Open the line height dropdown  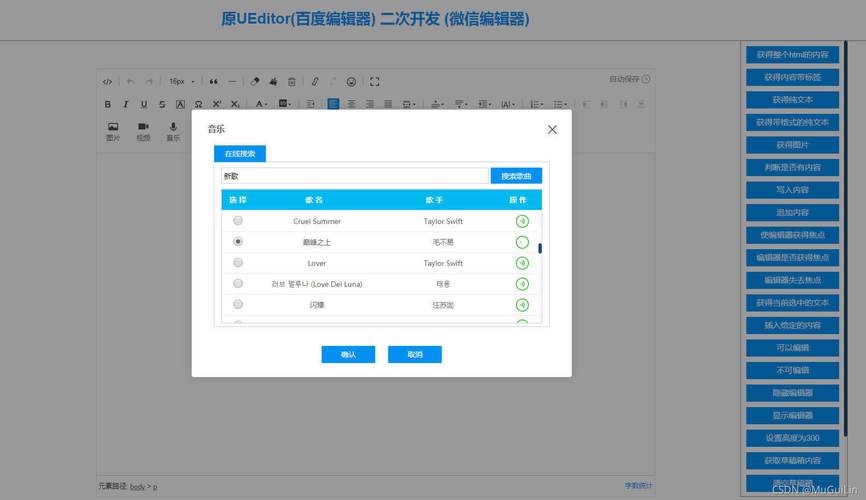coord(484,104)
